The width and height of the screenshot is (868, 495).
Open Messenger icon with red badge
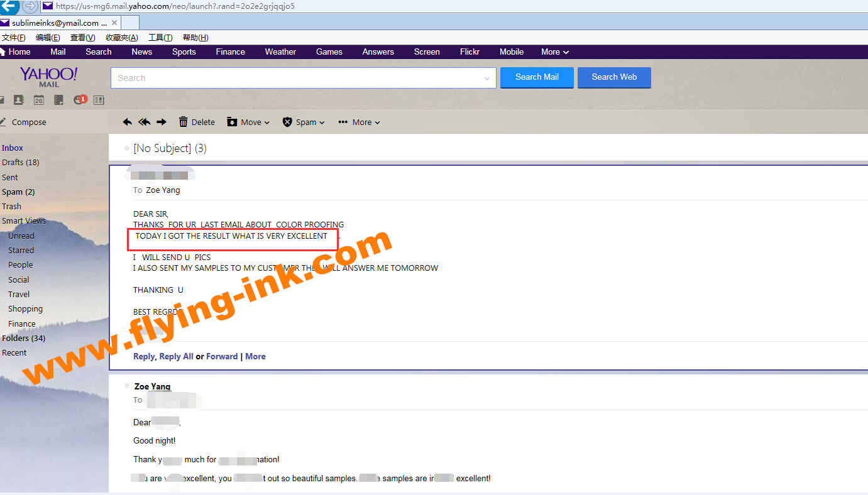click(79, 100)
